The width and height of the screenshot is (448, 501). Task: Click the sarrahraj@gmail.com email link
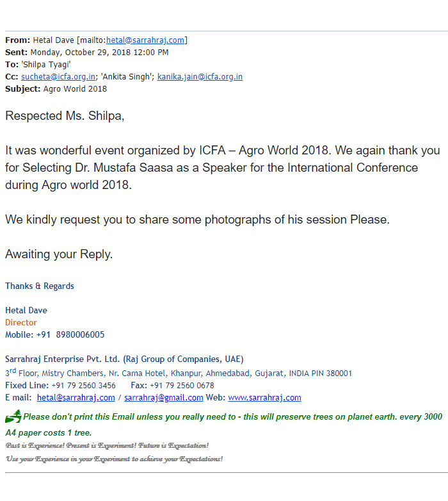tap(163, 398)
